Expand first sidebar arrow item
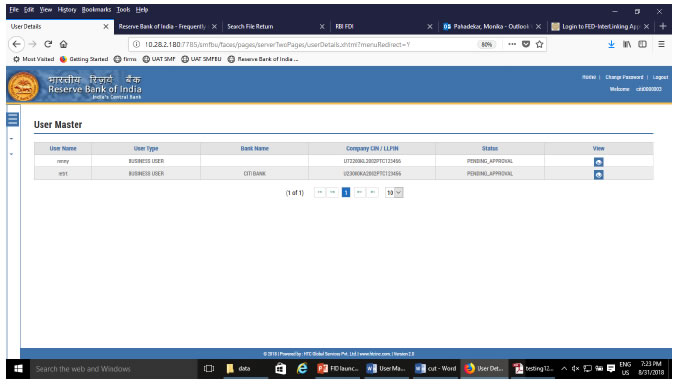678x384 pixels. 12,139
